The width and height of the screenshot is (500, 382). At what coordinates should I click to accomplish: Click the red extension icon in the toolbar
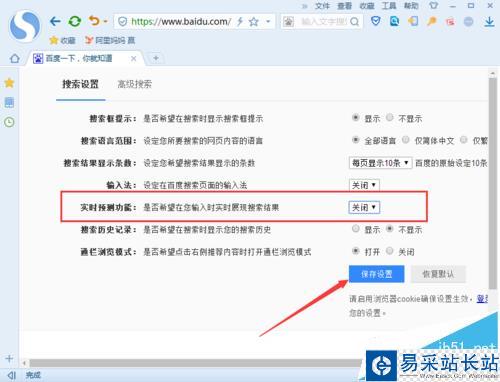(450, 22)
